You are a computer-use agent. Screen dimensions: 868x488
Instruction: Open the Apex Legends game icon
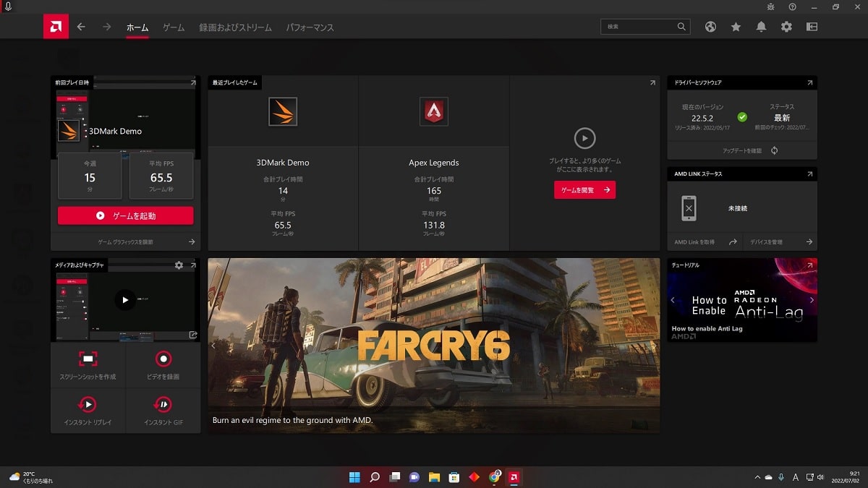tap(434, 112)
